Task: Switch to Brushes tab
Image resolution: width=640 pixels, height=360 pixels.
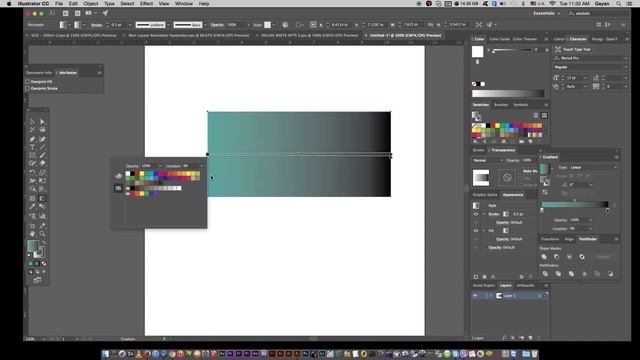Action: click(x=501, y=105)
